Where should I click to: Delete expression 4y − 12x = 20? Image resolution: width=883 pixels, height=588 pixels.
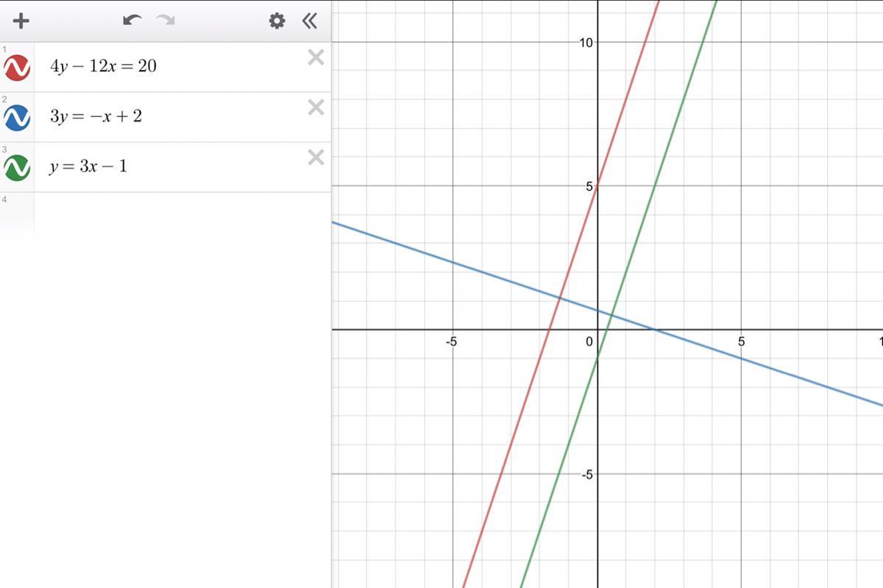(x=316, y=57)
